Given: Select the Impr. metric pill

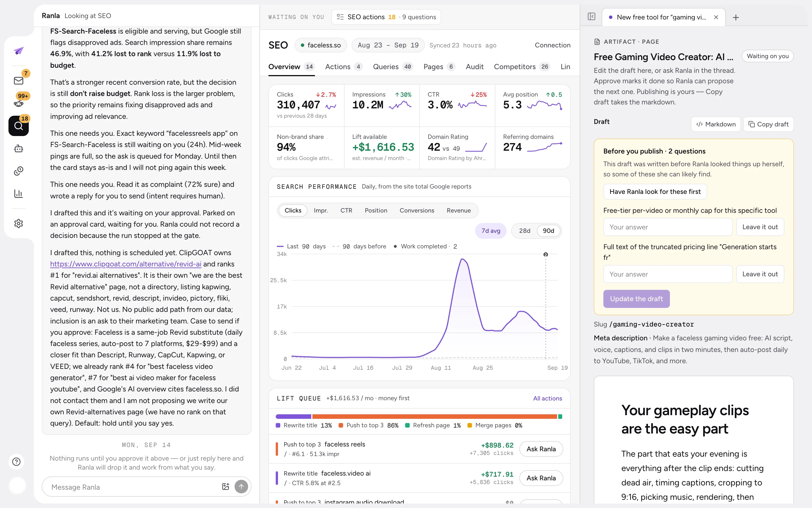Looking at the screenshot, I should [x=321, y=210].
